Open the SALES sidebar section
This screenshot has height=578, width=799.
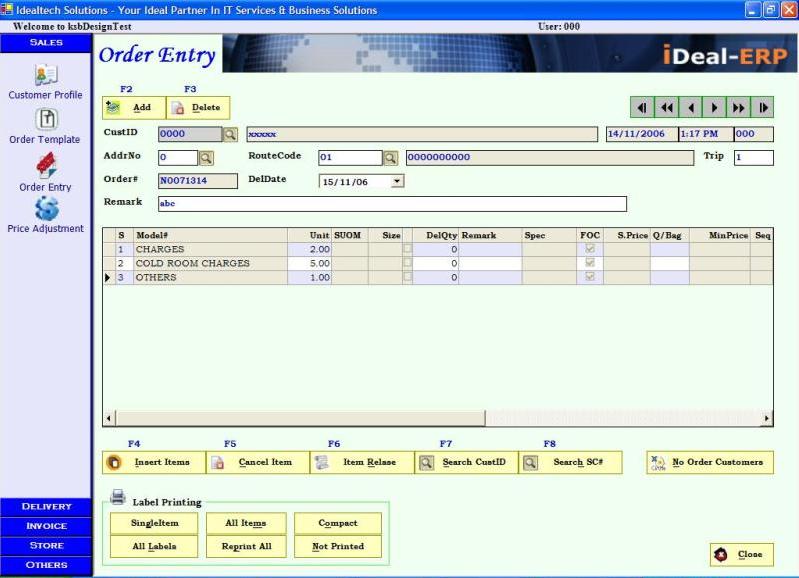pos(46,43)
